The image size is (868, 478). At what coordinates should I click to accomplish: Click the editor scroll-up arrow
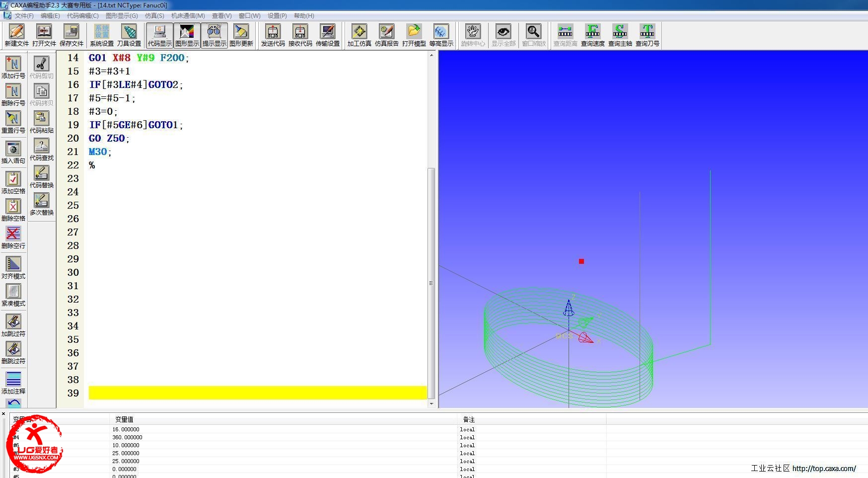coord(431,55)
